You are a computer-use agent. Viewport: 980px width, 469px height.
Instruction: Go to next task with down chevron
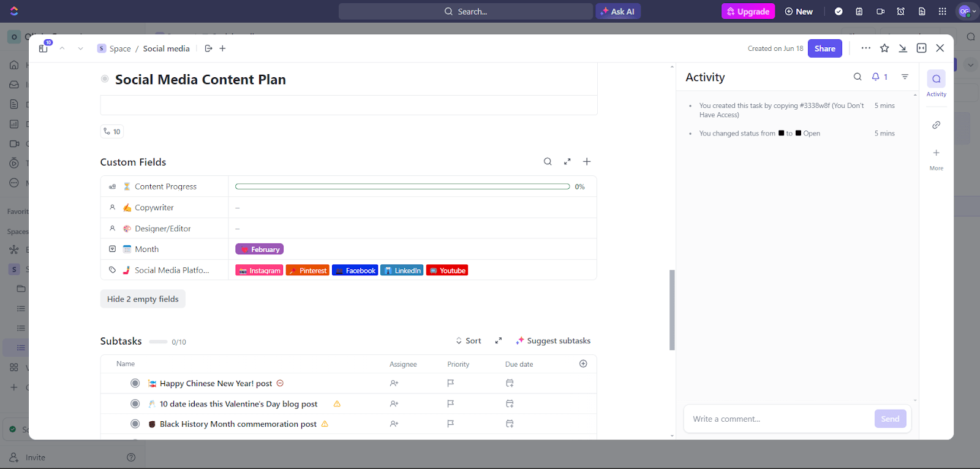click(80, 48)
